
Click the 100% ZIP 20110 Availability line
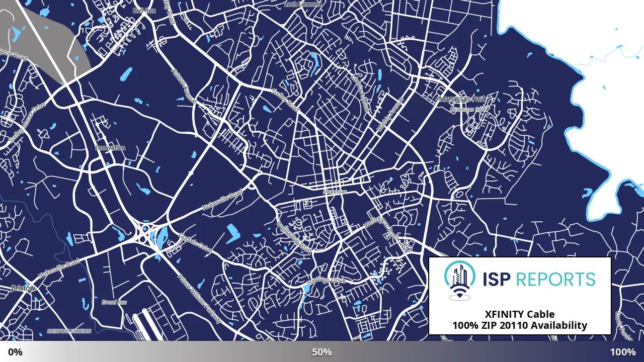[x=520, y=326]
